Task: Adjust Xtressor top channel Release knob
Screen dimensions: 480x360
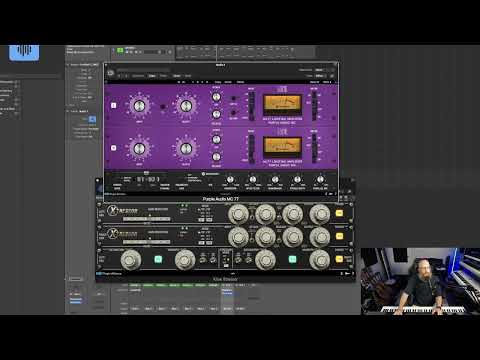Action: pyautogui.click(x=293, y=214)
